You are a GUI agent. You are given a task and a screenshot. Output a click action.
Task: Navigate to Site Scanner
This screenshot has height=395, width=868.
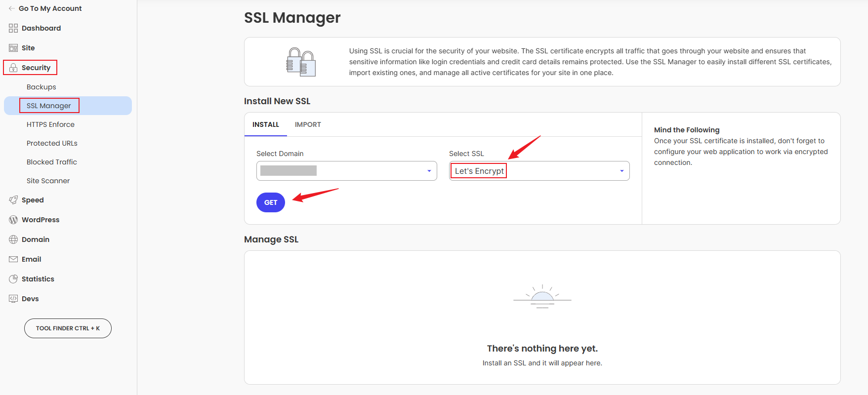click(x=48, y=181)
